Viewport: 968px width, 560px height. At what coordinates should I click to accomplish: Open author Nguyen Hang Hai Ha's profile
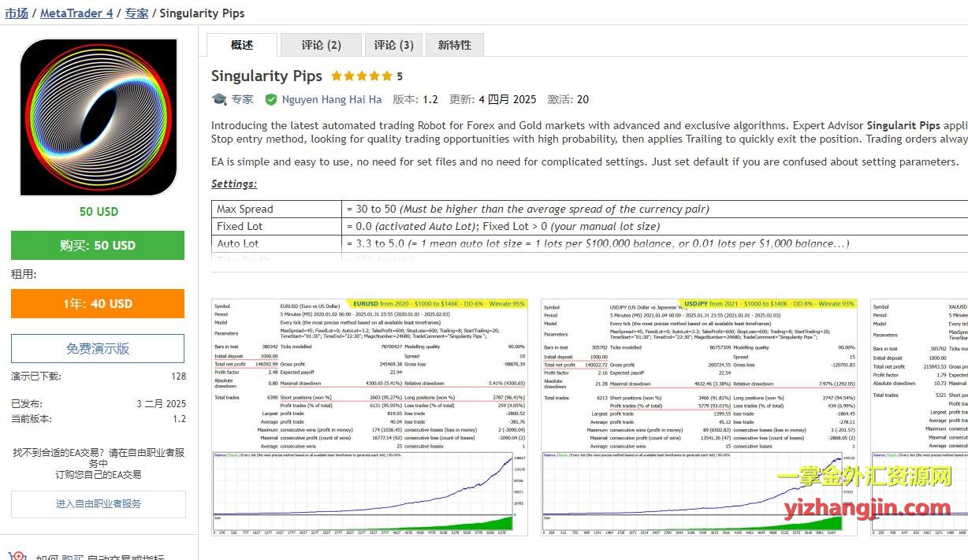[332, 99]
